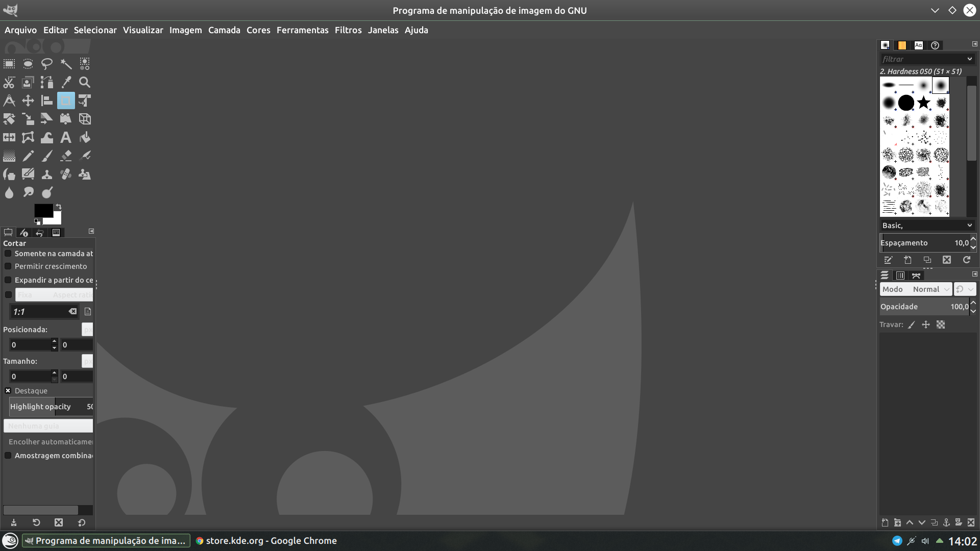980x551 pixels.
Task: Toggle lock position and size icon
Action: [x=926, y=324]
